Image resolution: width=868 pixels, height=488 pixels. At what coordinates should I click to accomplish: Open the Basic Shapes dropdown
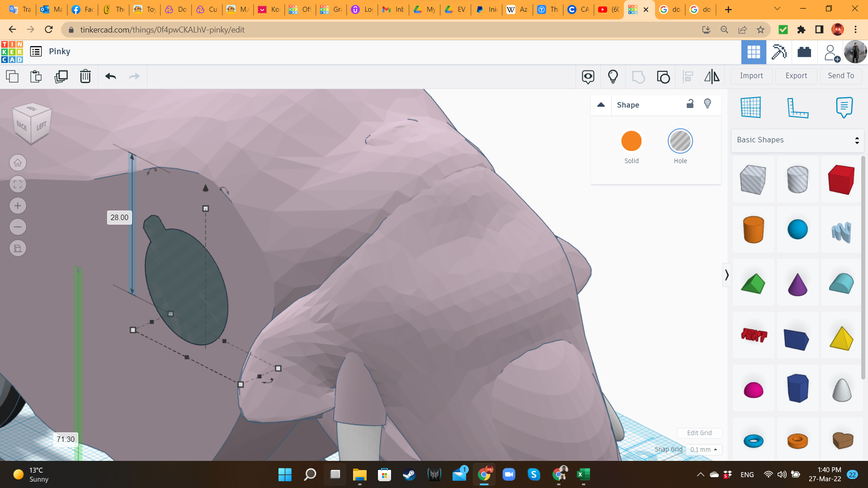coord(797,140)
